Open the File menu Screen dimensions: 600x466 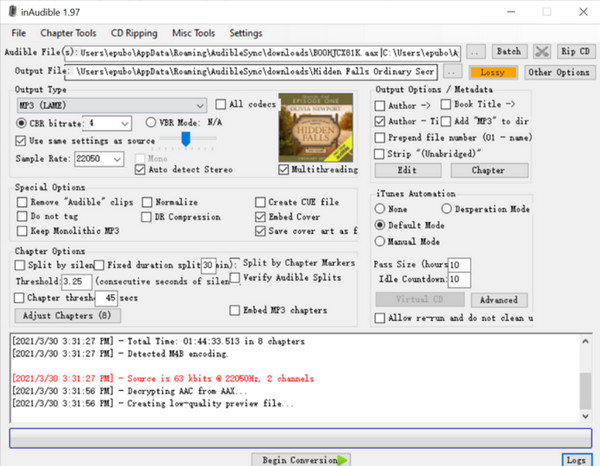click(19, 33)
